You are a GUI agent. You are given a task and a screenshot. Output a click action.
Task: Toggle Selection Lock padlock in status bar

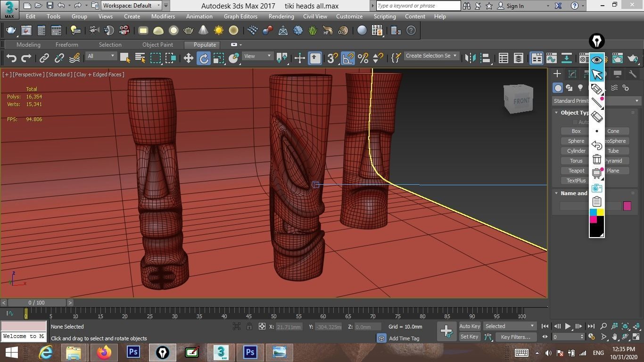tap(249, 327)
